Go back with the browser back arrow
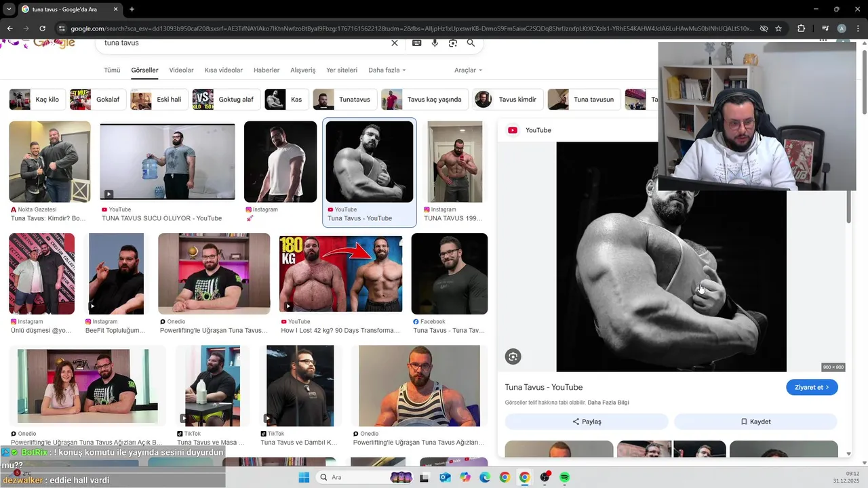This screenshot has width=868, height=488. click(x=9, y=28)
